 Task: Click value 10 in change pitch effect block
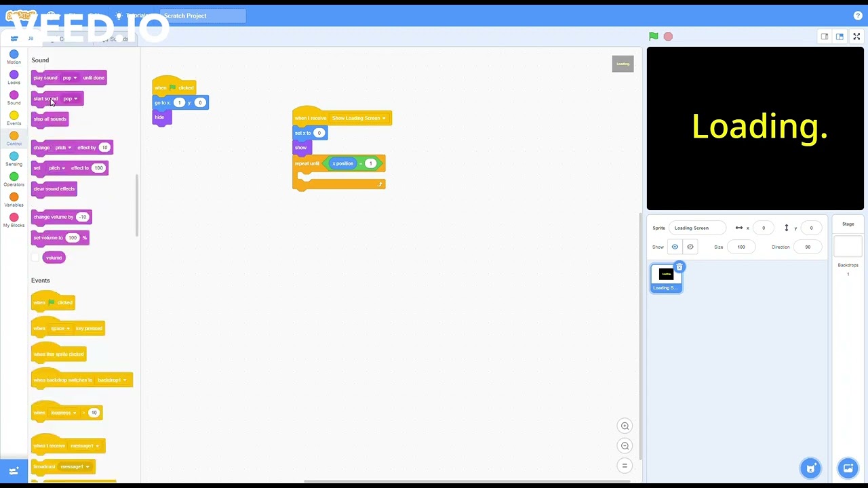click(x=104, y=148)
